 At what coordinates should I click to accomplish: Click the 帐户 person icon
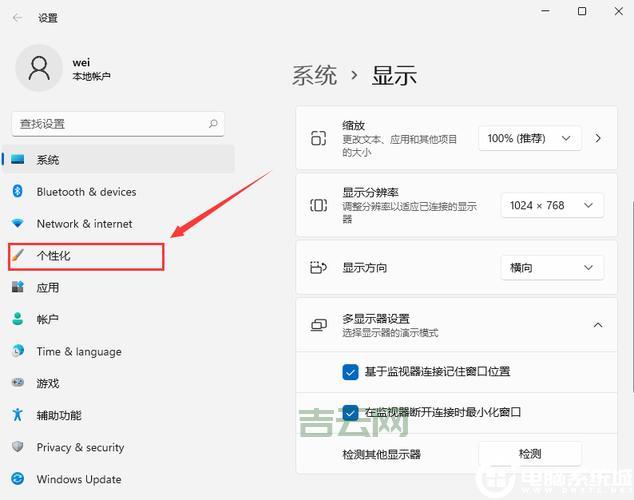coord(17,319)
